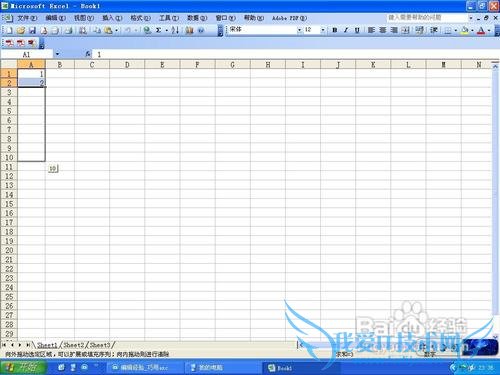The height and width of the screenshot is (375, 500).
Task: Insert hyperlink with the globe icon
Action: (147, 30)
